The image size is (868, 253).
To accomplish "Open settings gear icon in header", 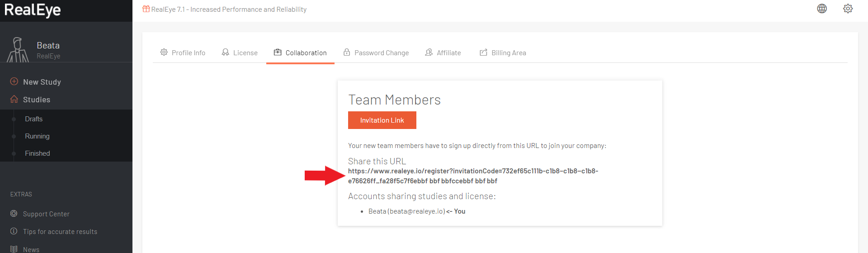I will [x=848, y=9].
